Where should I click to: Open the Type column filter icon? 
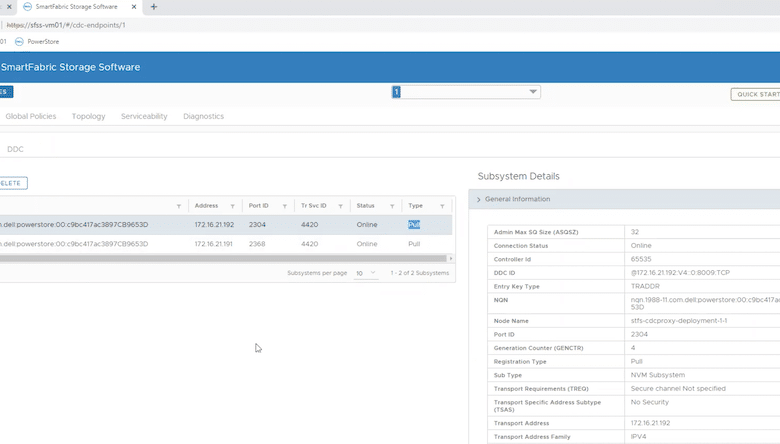pyautogui.click(x=442, y=206)
